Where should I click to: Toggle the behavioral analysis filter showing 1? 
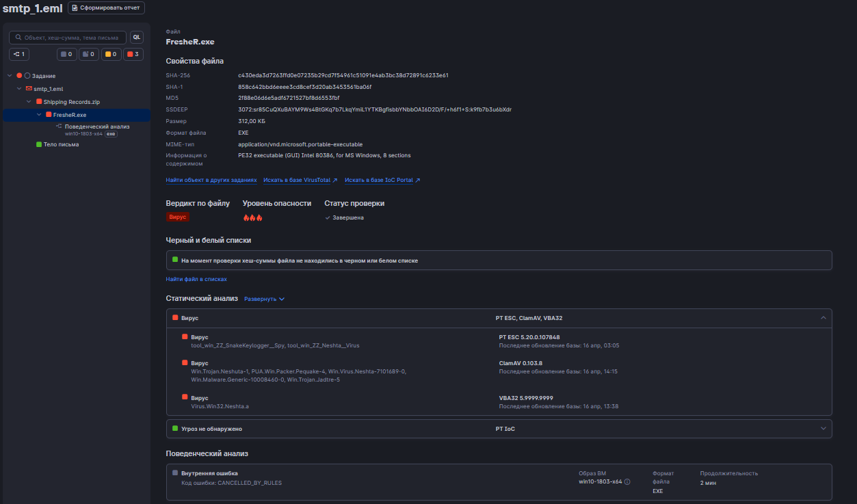pyautogui.click(x=19, y=54)
